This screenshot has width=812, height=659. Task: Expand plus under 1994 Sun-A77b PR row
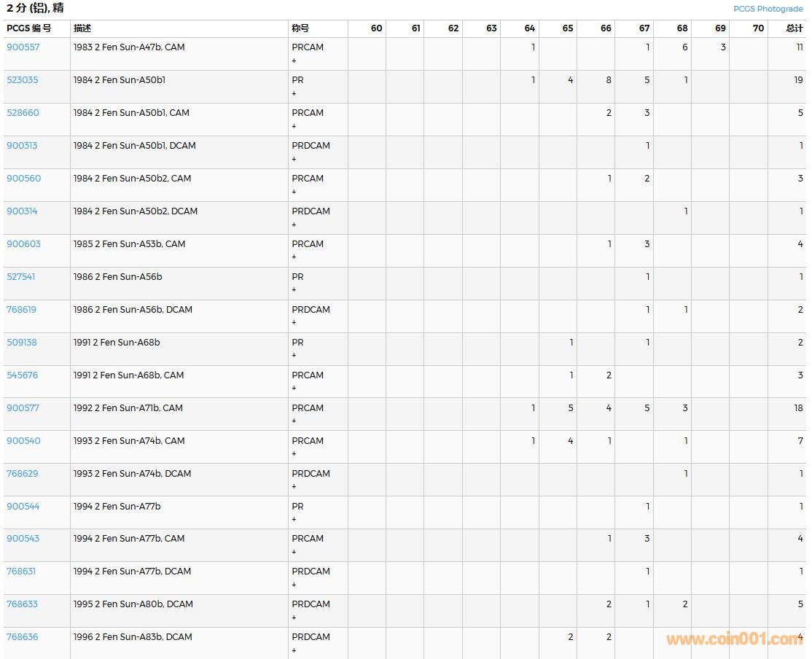pos(294,519)
